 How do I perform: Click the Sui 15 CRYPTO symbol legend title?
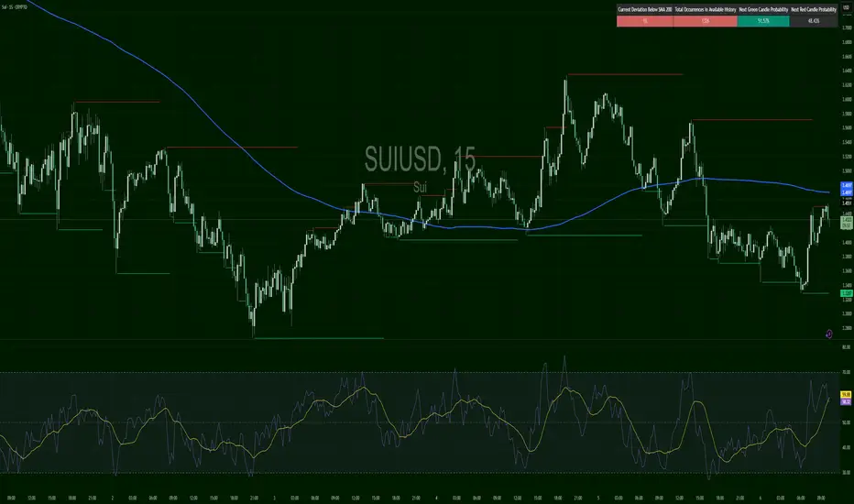click(14, 7)
